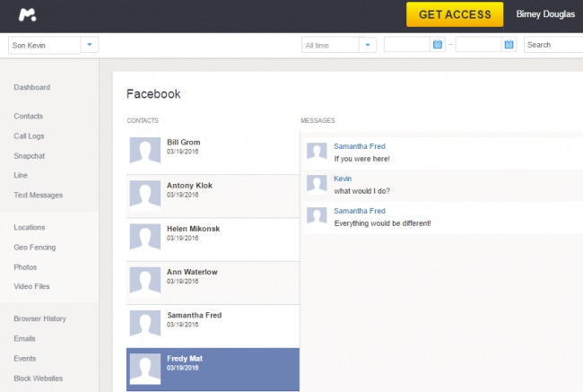Click avatar beside 'Everything would be different!' message
Viewport: 583px width, 392px height.
point(317,215)
